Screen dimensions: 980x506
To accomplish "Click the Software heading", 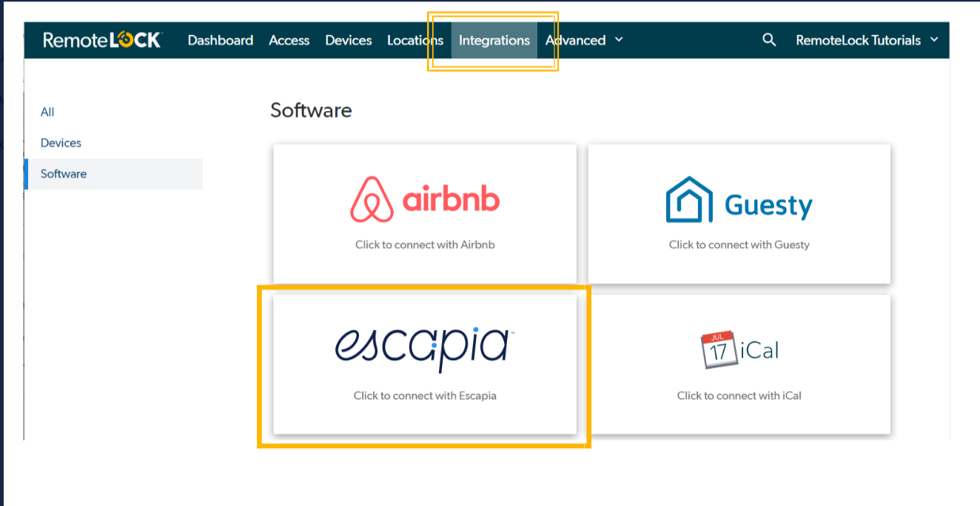I will pos(311,110).
